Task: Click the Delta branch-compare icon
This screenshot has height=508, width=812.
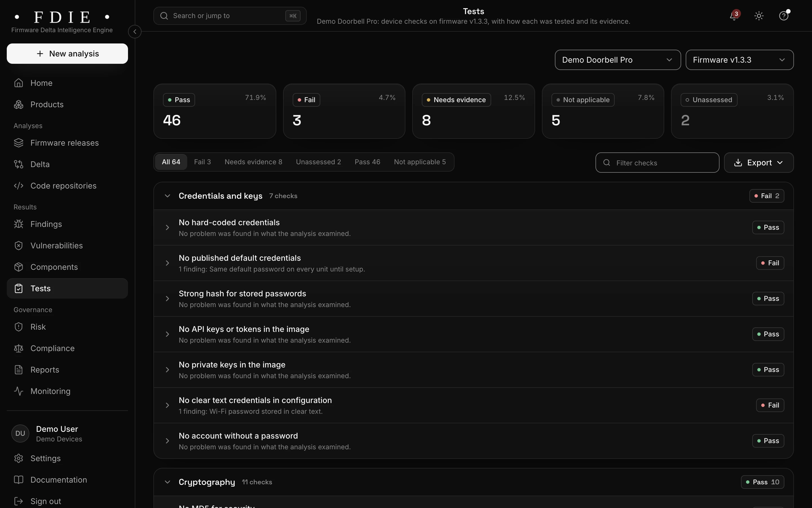Action: point(18,164)
